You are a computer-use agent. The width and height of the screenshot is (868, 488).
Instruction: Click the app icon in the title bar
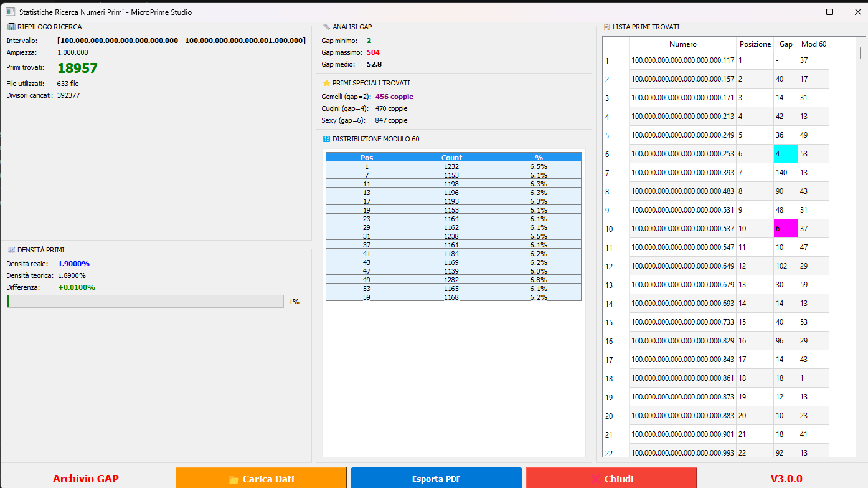(10, 12)
